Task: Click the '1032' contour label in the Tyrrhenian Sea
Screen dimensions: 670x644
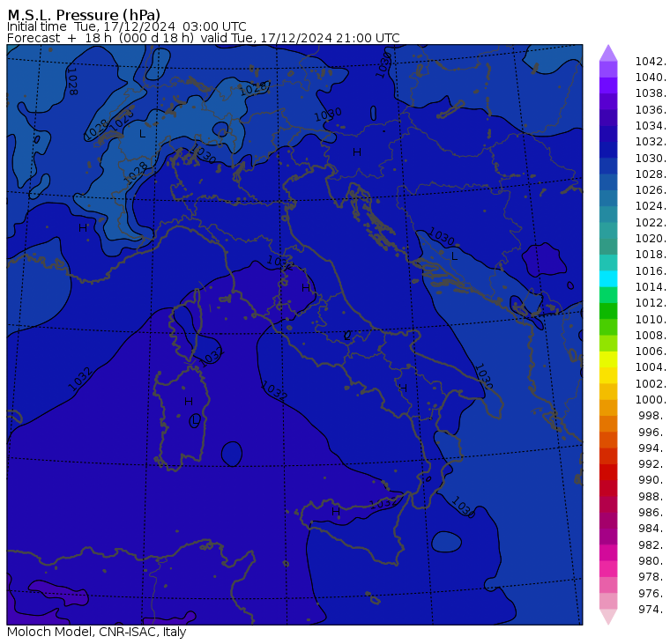Action: (x=274, y=390)
